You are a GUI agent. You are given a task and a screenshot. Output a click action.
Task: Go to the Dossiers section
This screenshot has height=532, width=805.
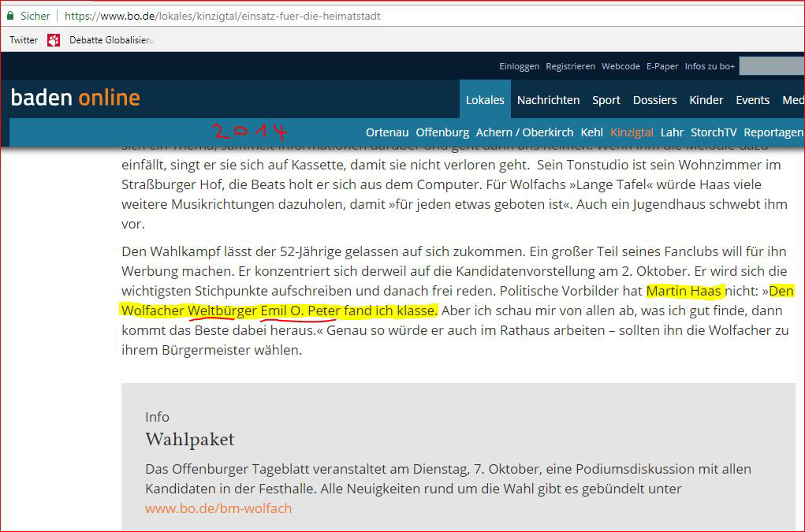tap(654, 100)
